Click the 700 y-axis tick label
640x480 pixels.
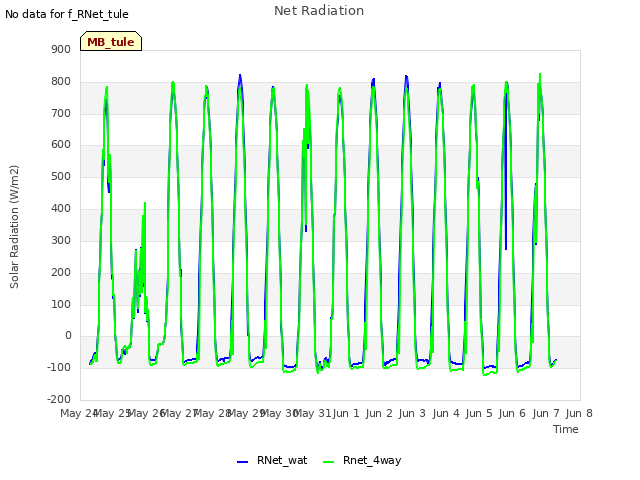[61, 113]
